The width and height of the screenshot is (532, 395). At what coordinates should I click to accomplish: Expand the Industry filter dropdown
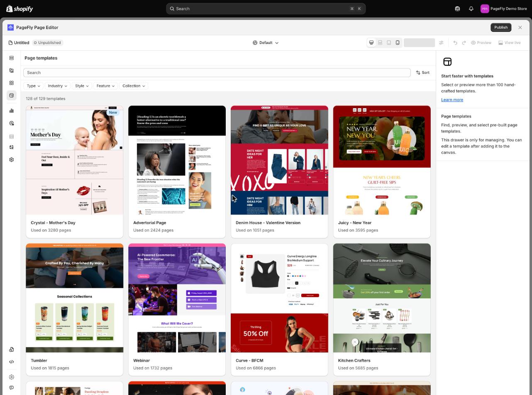[57, 86]
